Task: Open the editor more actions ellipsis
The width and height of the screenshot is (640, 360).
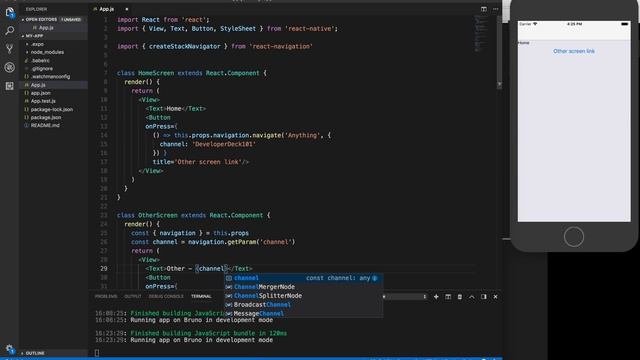Action: [496, 9]
